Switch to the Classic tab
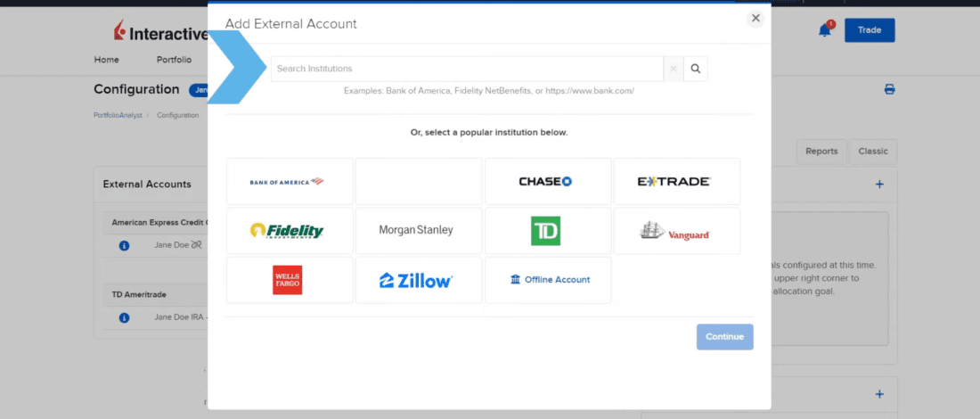Screen dimensions: 980x419 tap(873, 152)
